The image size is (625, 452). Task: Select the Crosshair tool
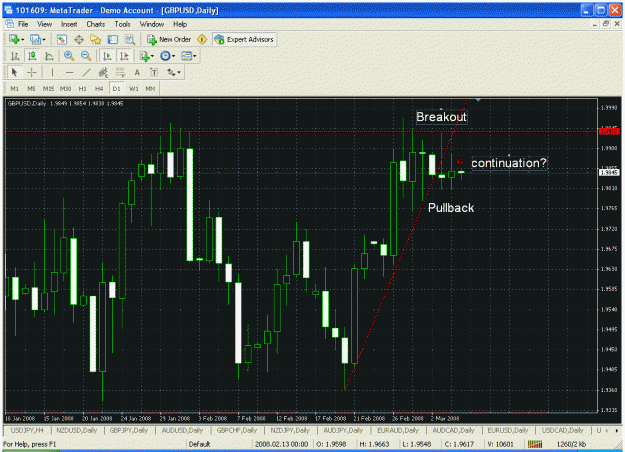(31, 73)
